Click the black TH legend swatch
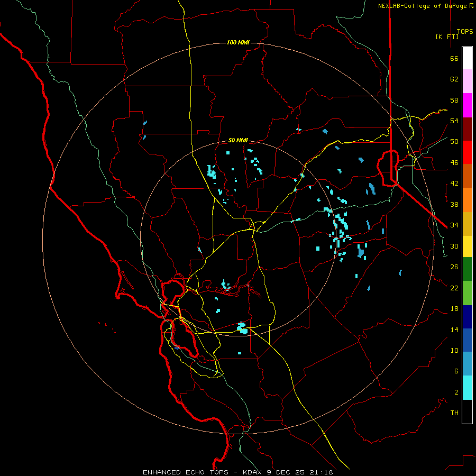This screenshot has height=476, width=476. [x=467, y=411]
